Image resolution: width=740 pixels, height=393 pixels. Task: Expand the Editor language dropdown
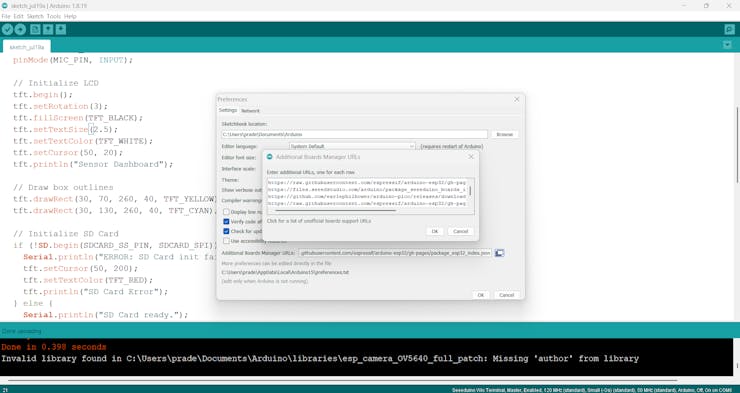[x=352, y=147]
